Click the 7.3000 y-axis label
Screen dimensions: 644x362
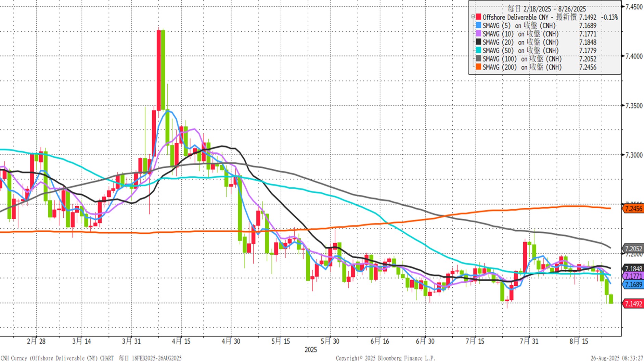[634, 155]
